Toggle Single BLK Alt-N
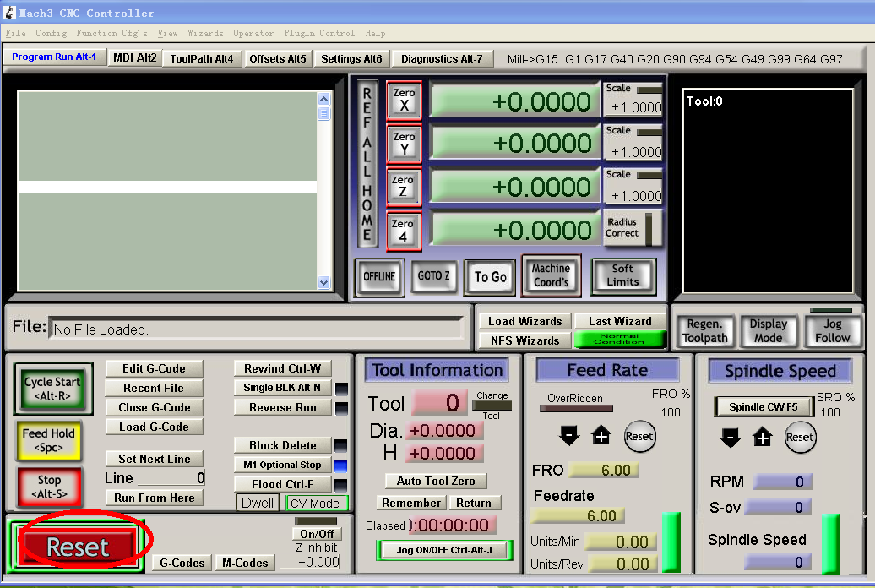 282,388
